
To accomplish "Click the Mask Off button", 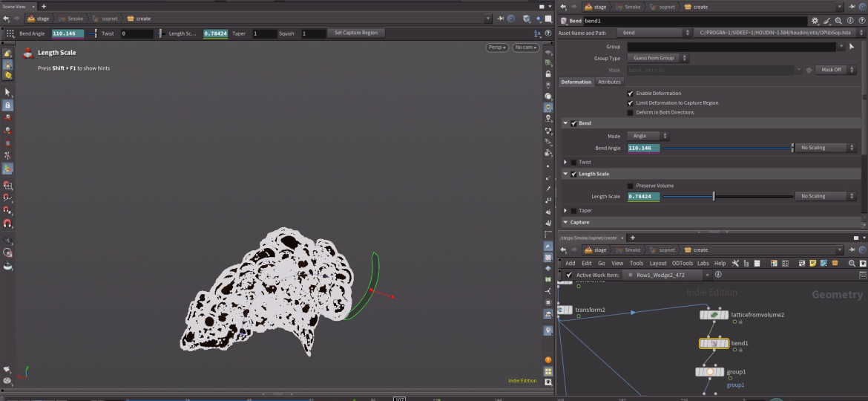I will [832, 70].
